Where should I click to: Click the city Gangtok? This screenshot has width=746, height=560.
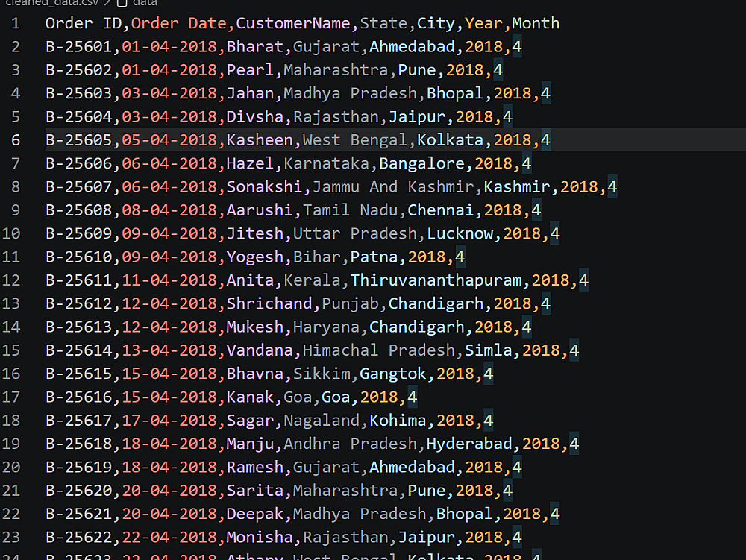[x=393, y=373]
